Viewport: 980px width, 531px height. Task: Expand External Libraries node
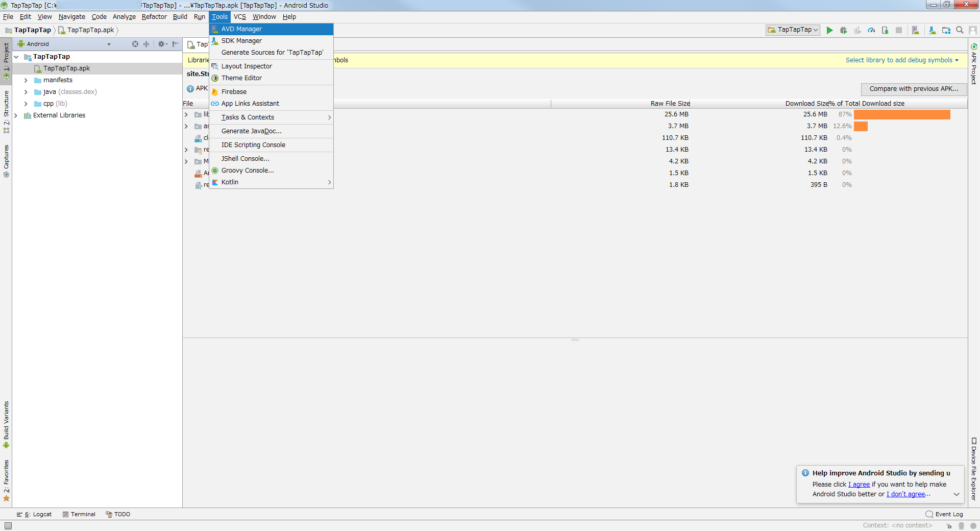point(16,115)
